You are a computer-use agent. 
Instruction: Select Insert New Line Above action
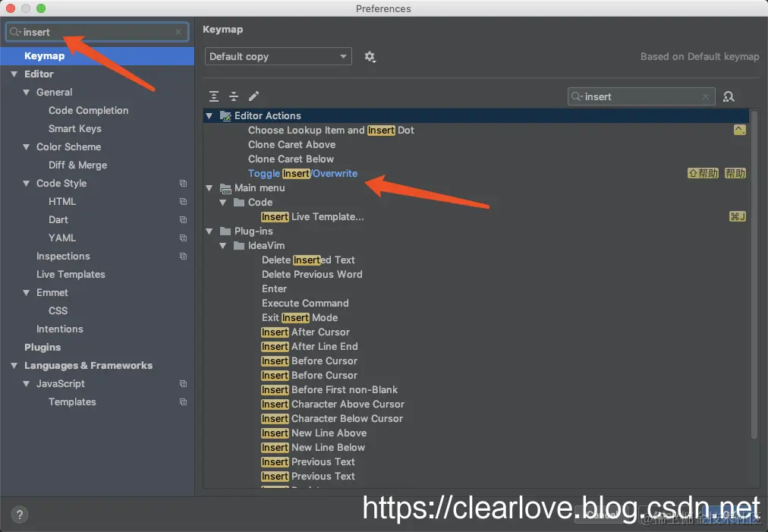pyautogui.click(x=313, y=433)
